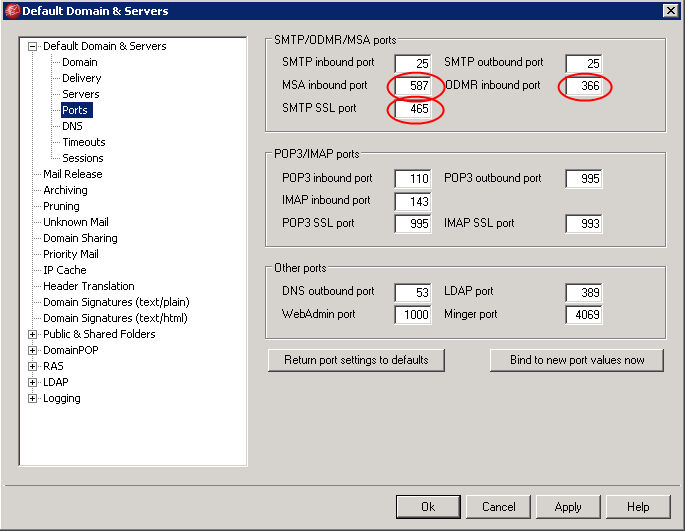Screen dimensions: 685x531
Task: Open the DNS settings page
Action: click(73, 126)
